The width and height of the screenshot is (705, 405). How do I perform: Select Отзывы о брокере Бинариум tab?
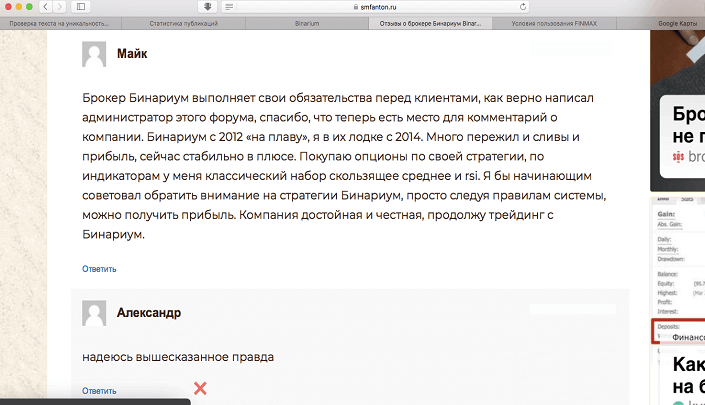coord(430,23)
